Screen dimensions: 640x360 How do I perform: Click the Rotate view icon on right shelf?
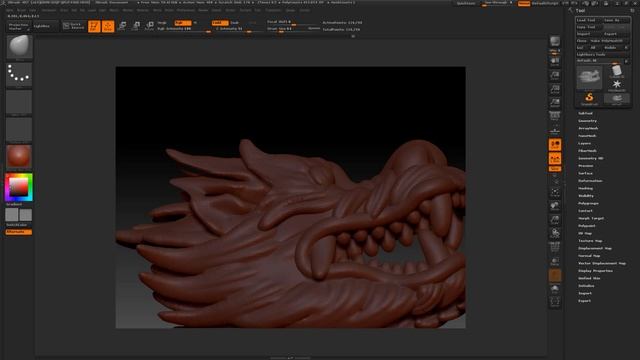(555, 233)
